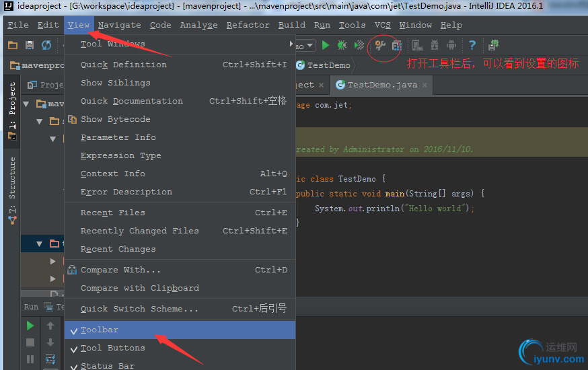Open the Edit menu
This screenshot has height=370, width=588.
click(x=48, y=25)
